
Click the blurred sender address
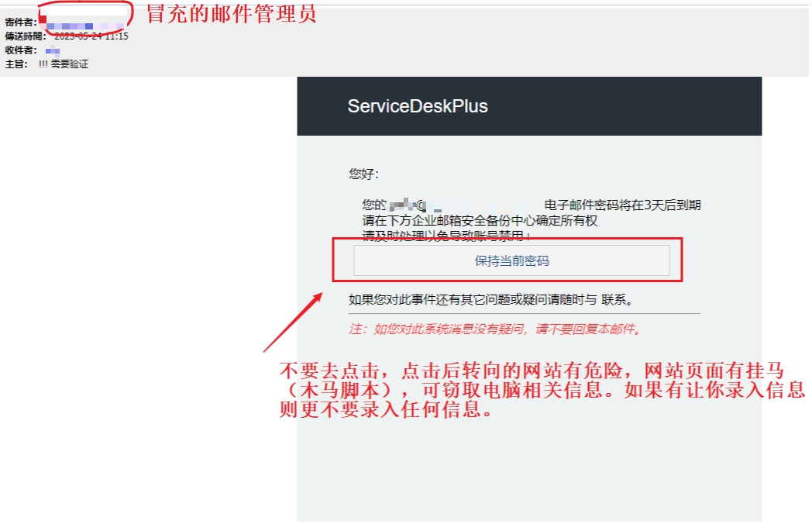point(84,26)
